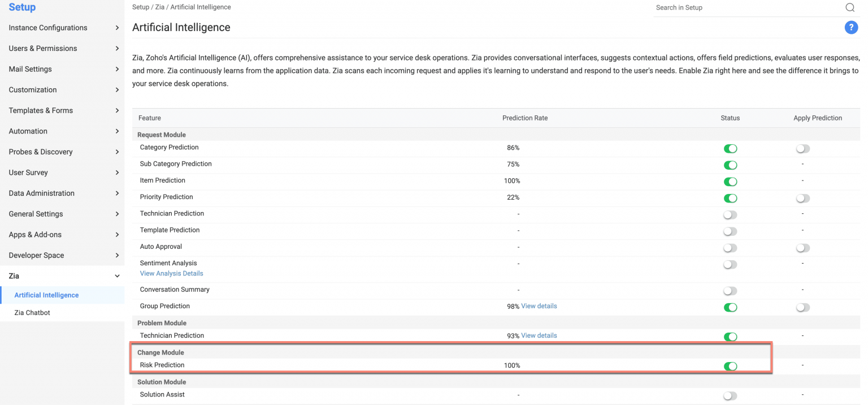Enable Apply Prediction for Priority Prediction
The width and height of the screenshot is (868, 405).
point(802,198)
